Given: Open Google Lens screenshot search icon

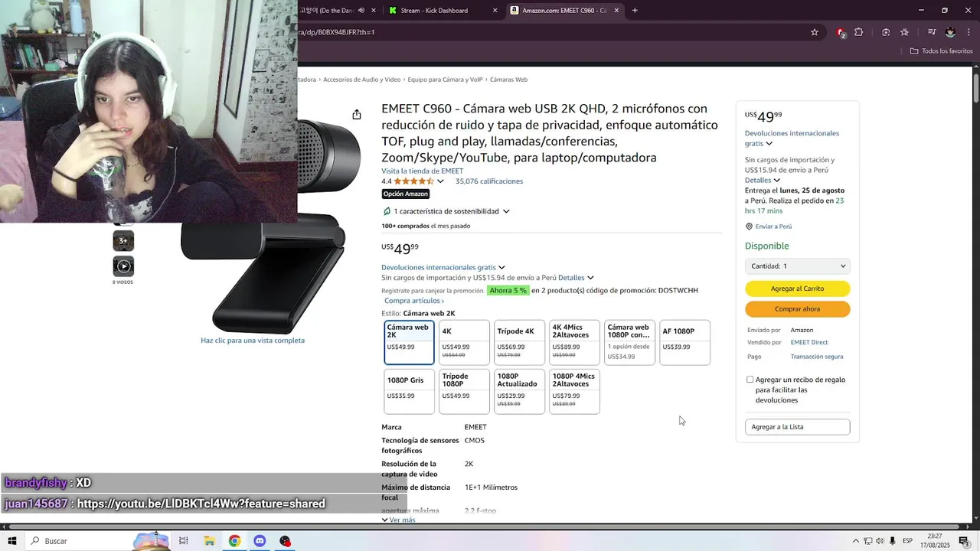Looking at the screenshot, I should click(886, 32).
